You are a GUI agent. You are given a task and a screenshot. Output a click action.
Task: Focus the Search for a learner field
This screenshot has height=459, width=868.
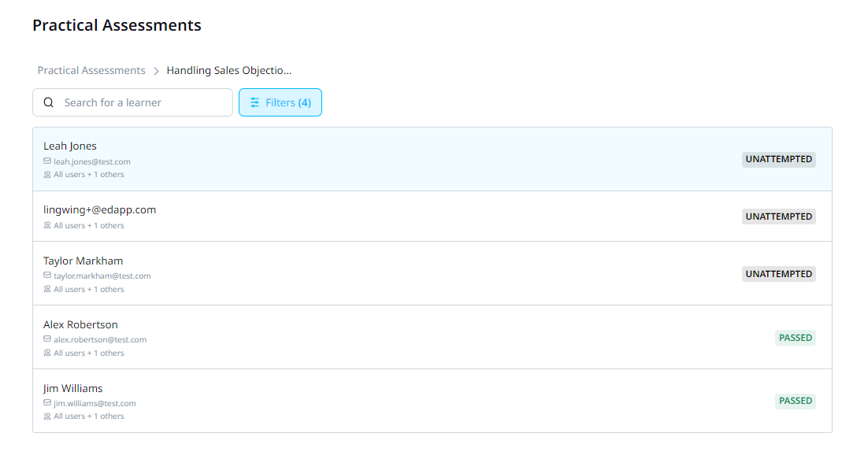coord(142,102)
